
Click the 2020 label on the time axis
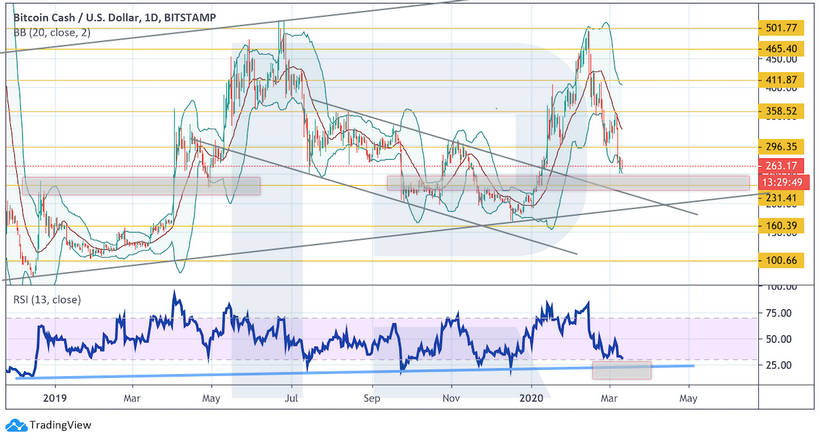[529, 397]
